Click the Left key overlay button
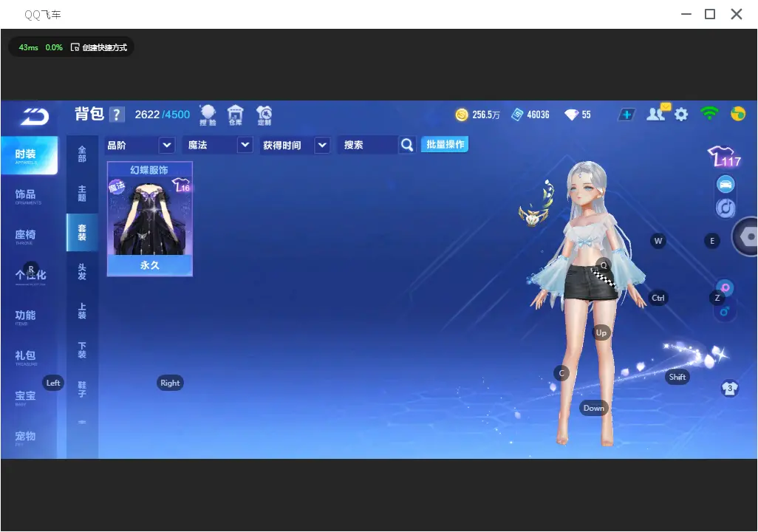The height and width of the screenshot is (532, 758). (53, 383)
